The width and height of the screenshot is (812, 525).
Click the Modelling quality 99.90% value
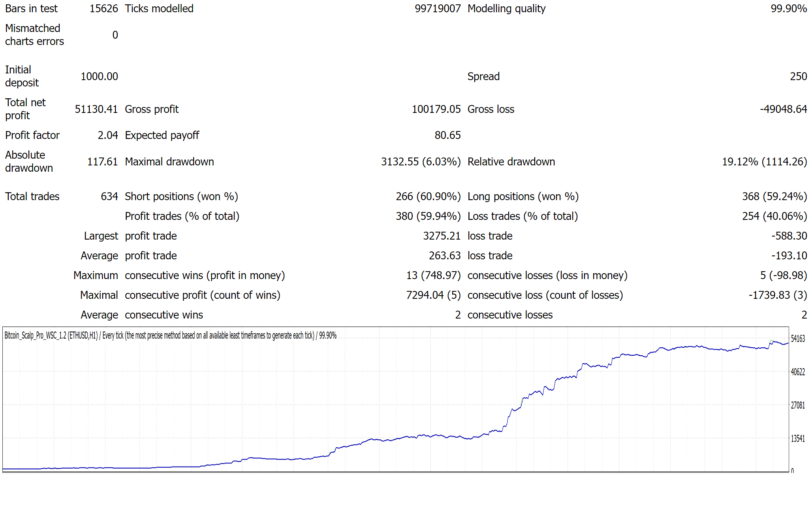(788, 9)
